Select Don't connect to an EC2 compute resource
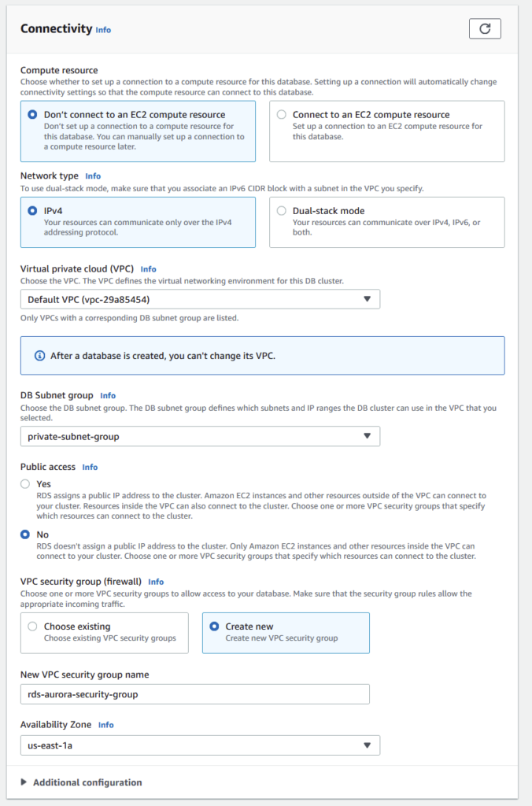 [x=32, y=115]
